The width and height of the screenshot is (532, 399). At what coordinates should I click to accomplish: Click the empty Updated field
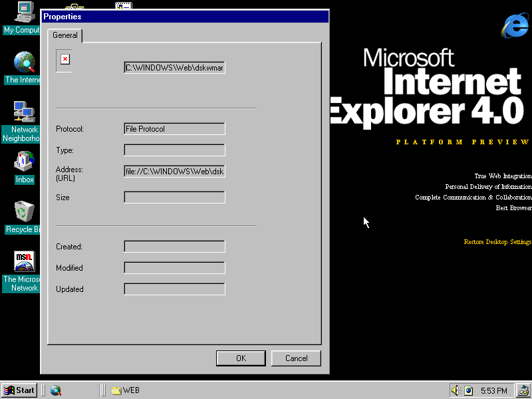click(x=174, y=289)
